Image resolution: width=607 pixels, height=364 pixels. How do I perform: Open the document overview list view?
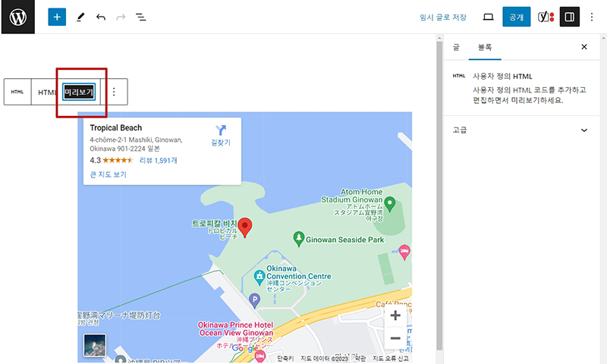pyautogui.click(x=141, y=17)
